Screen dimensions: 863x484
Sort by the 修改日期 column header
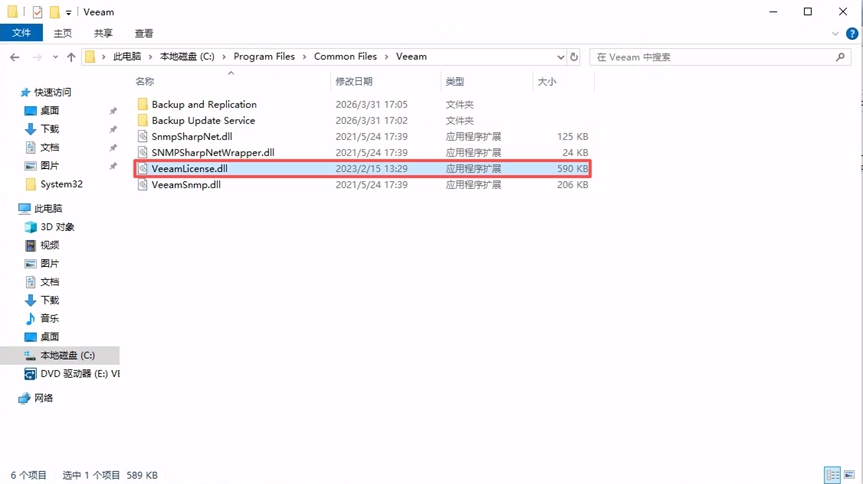tap(354, 81)
